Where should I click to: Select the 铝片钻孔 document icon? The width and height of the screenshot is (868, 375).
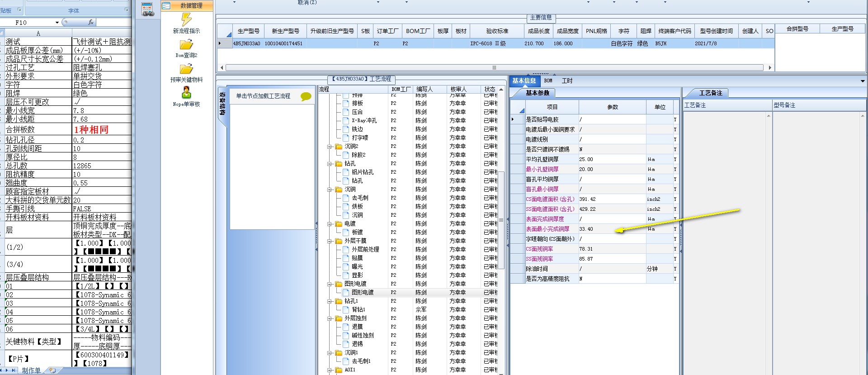point(346,172)
